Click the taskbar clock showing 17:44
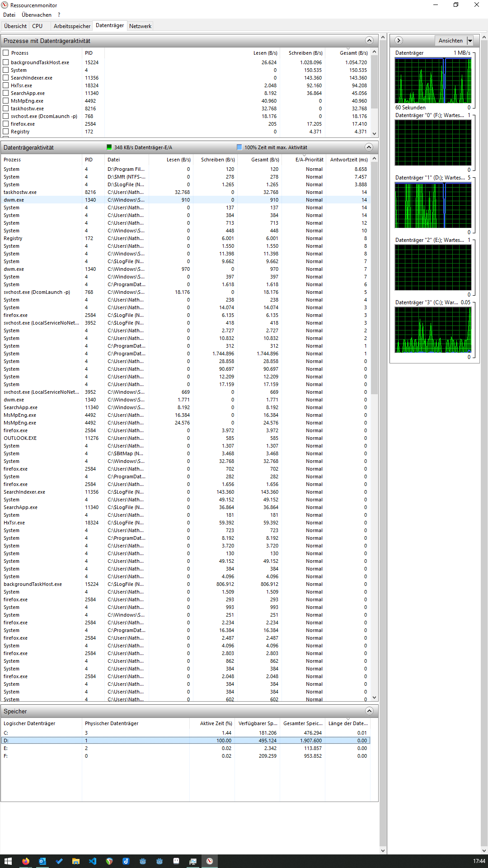 point(479,861)
